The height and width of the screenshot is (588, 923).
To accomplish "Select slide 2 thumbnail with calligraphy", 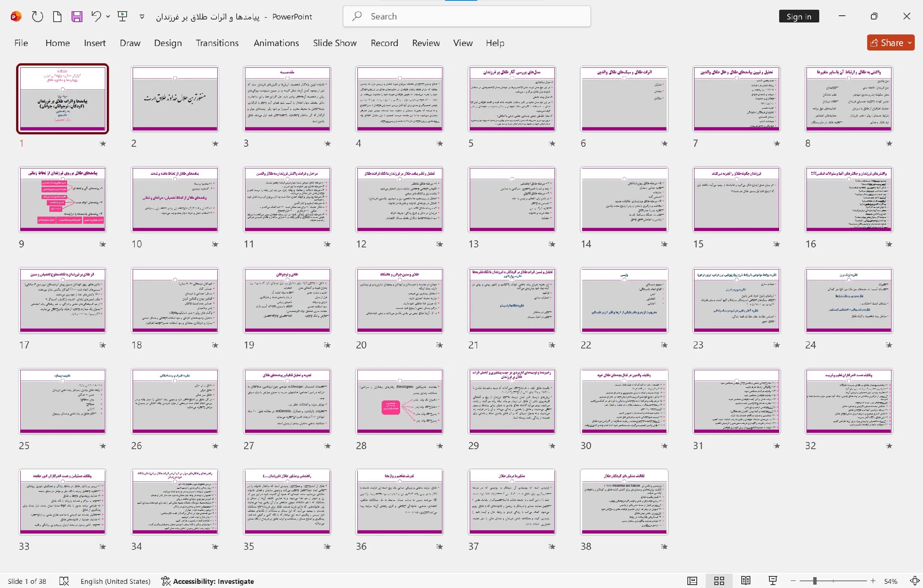I will (175, 99).
